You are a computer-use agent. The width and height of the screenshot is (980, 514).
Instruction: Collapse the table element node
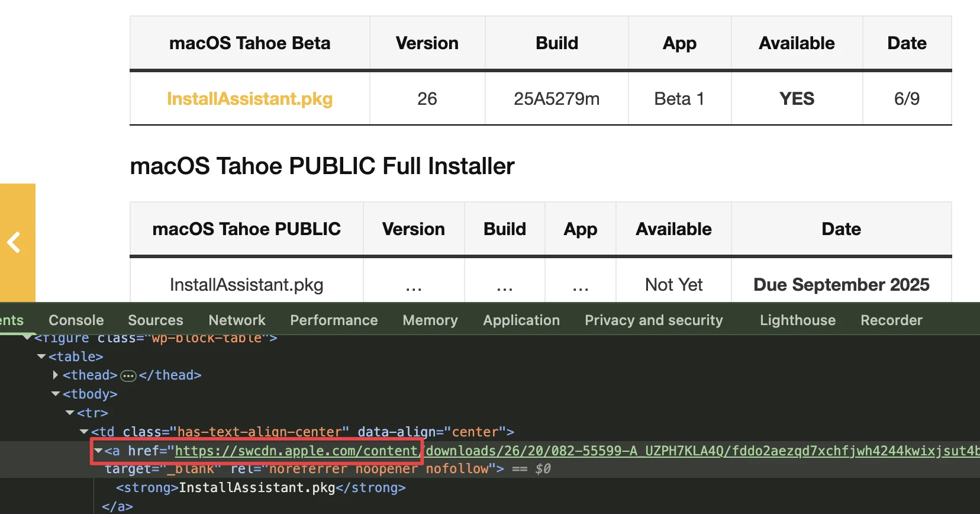point(41,356)
